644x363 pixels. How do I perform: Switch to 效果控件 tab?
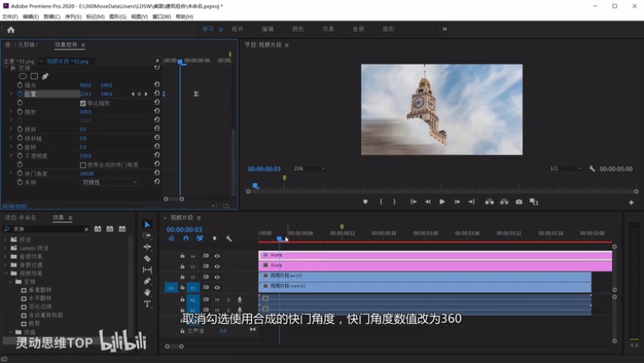pos(66,44)
